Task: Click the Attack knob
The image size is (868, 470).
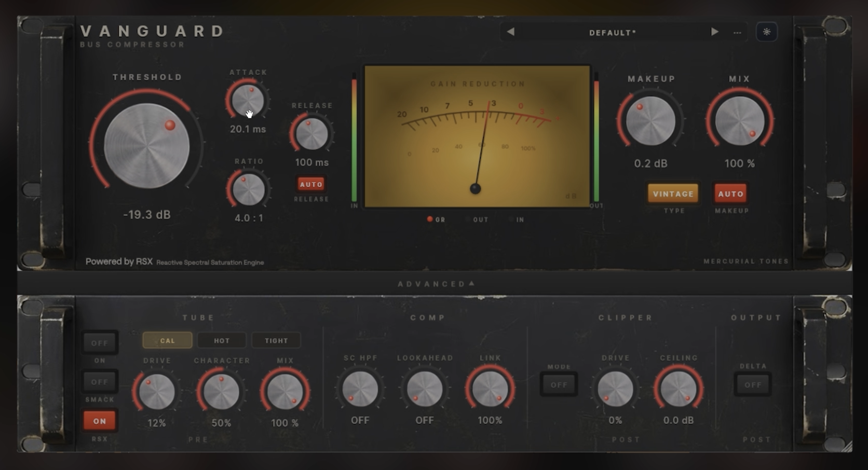Action: point(248,100)
